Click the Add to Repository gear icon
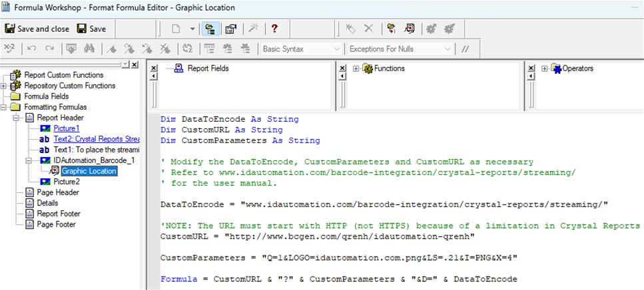The width and height of the screenshot is (644, 290). (431, 29)
